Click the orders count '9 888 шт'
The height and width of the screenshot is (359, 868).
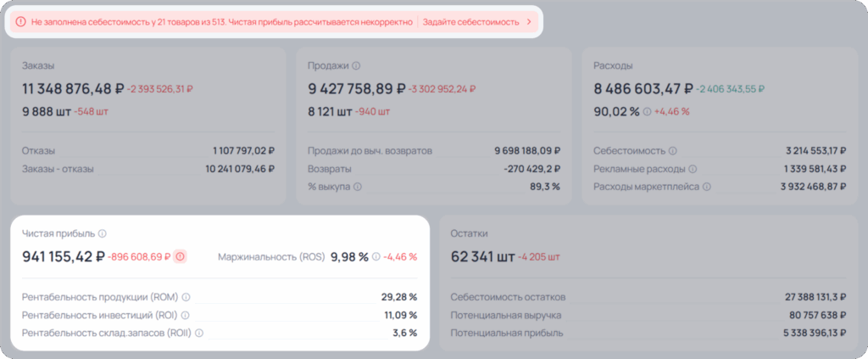tap(47, 111)
